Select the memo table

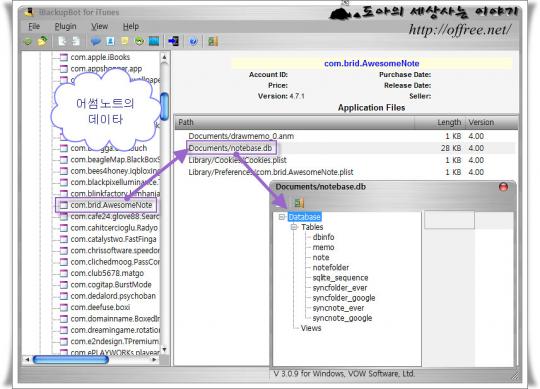[x=323, y=247]
